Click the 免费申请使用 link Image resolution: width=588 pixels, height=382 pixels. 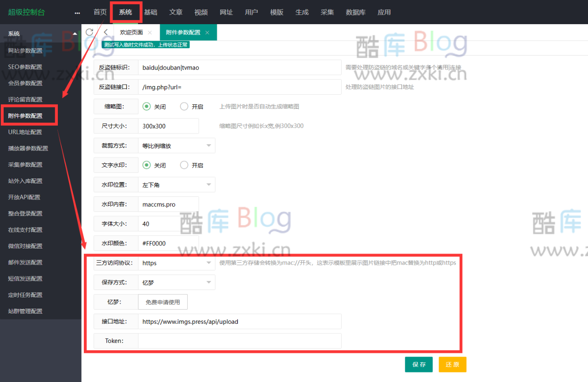point(163,301)
